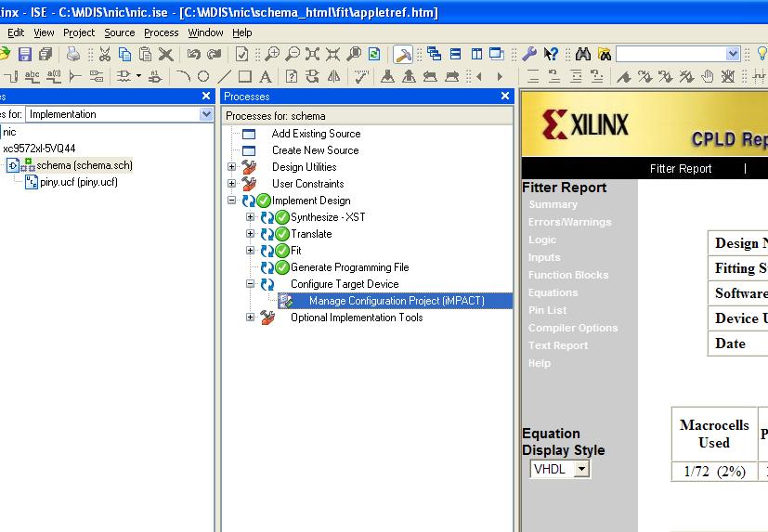The image size is (768, 532).
Task: Expand the Design Utilities node
Action: [232, 167]
